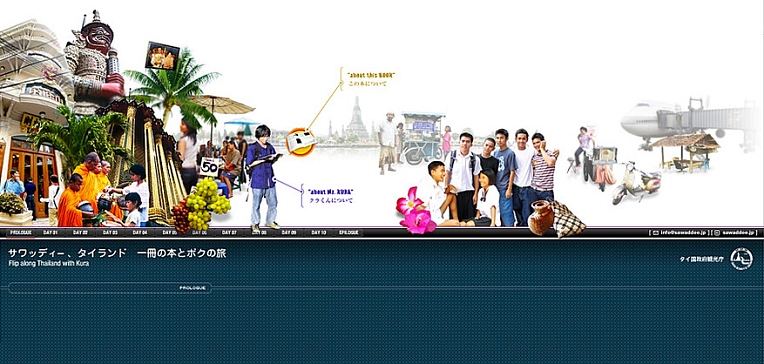Open the DAY 10 tab
This screenshot has height=364, width=764.
point(318,233)
